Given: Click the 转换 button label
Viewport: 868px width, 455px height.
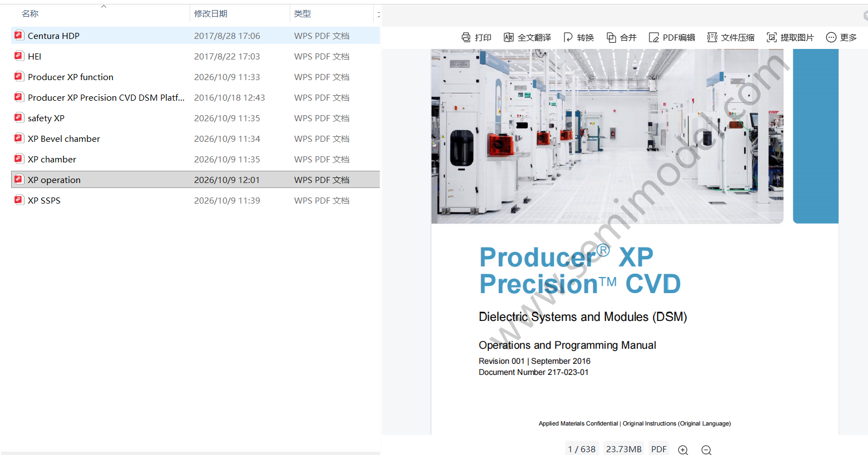Looking at the screenshot, I should tap(586, 37).
